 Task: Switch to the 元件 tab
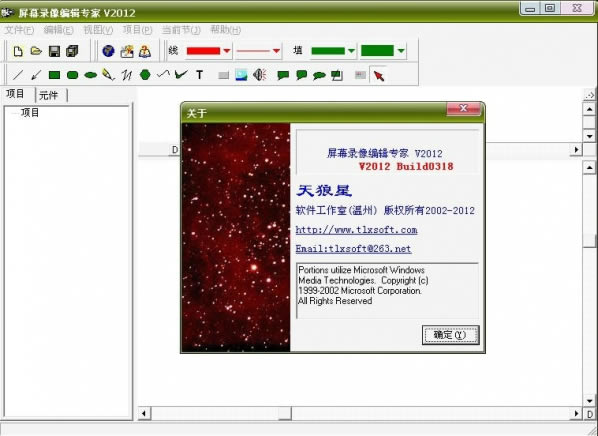(49, 95)
